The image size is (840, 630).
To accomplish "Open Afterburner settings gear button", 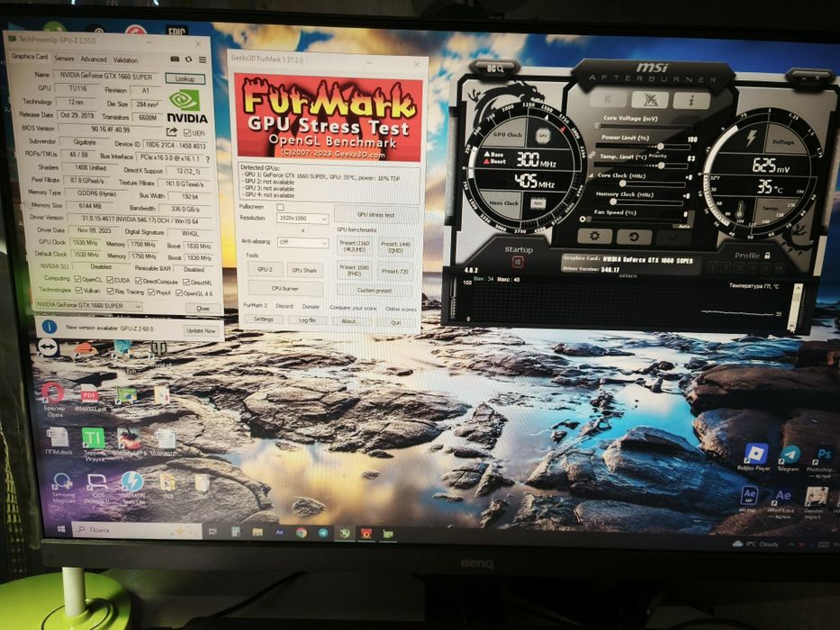I will pyautogui.click(x=594, y=236).
